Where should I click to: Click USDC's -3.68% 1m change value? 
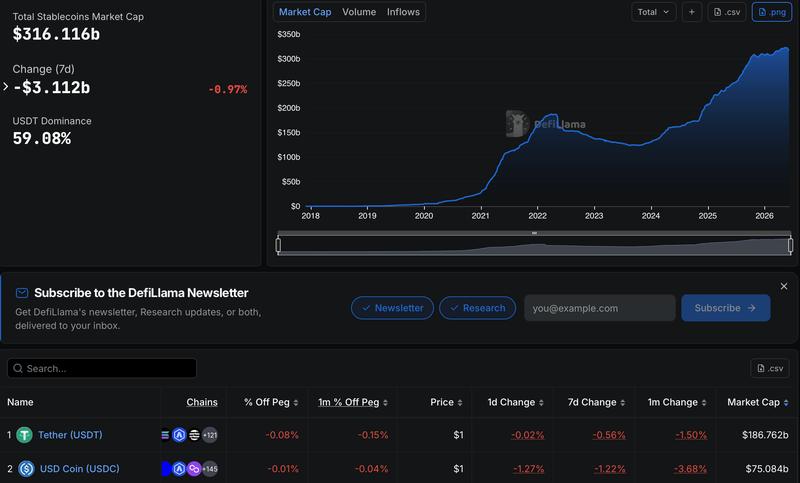[690, 468]
